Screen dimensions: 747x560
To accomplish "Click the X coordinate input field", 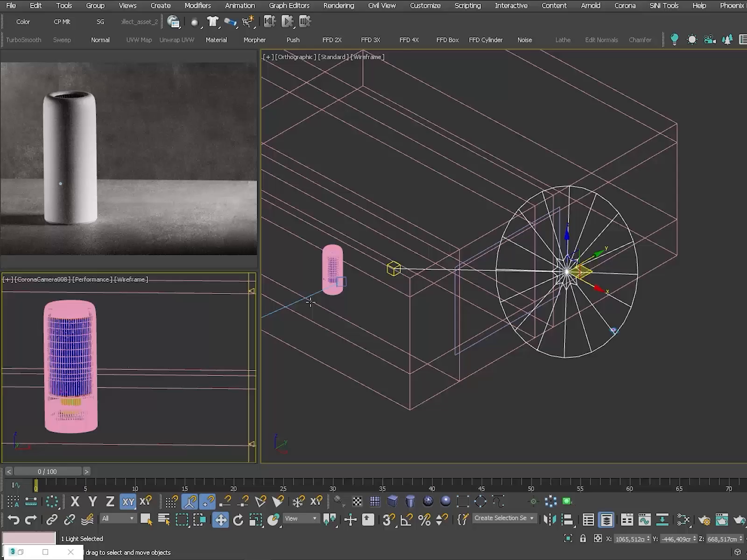I will tap(629, 539).
